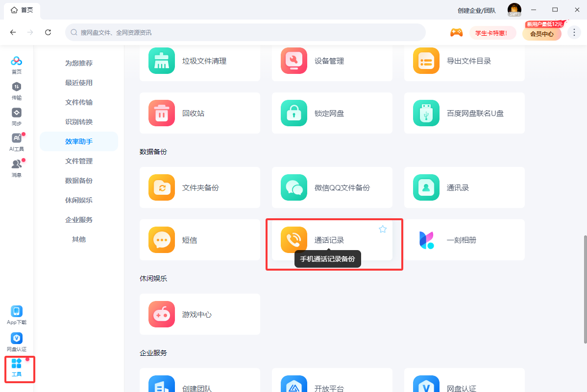Click the vertical scrollbar thumb

tap(585, 289)
